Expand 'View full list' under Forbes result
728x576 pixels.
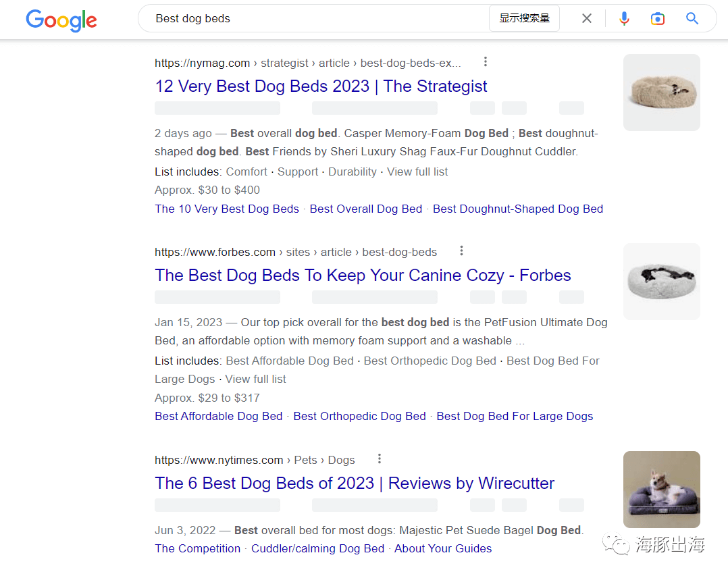click(x=255, y=379)
